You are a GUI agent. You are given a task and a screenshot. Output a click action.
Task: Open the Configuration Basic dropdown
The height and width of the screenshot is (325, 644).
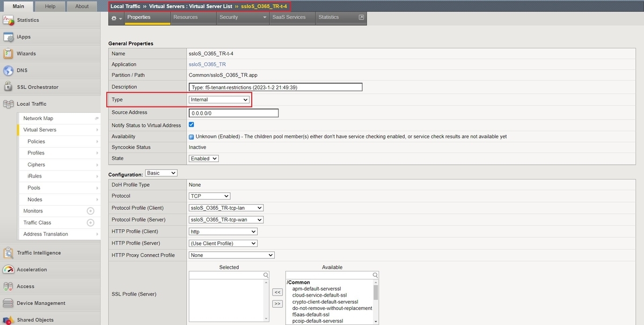(162, 173)
